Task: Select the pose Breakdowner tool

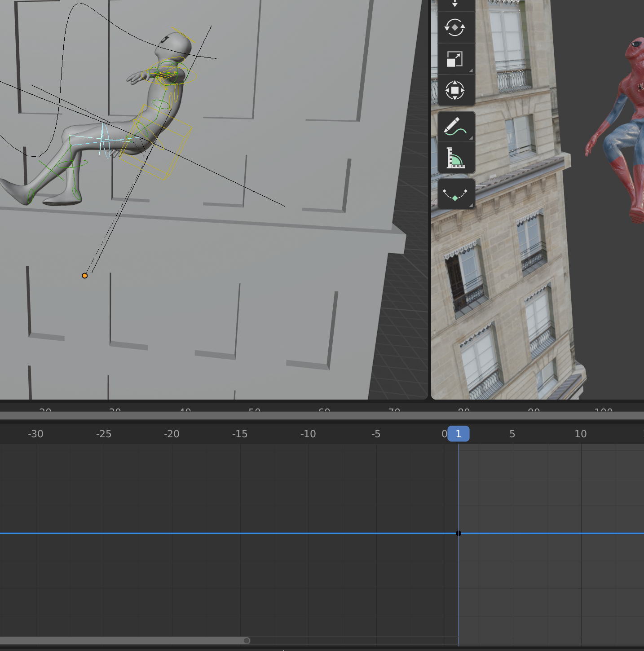Action: click(x=455, y=194)
